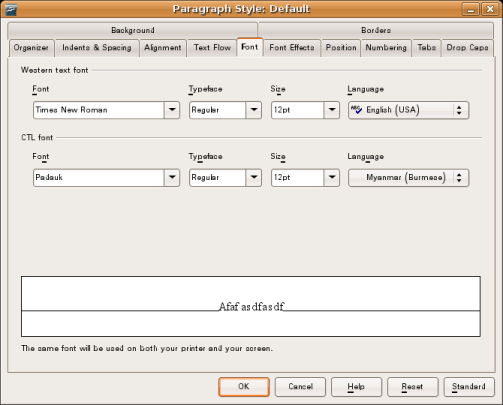Open the Western font name dropdown
This screenshot has width=503, height=405.
[172, 110]
